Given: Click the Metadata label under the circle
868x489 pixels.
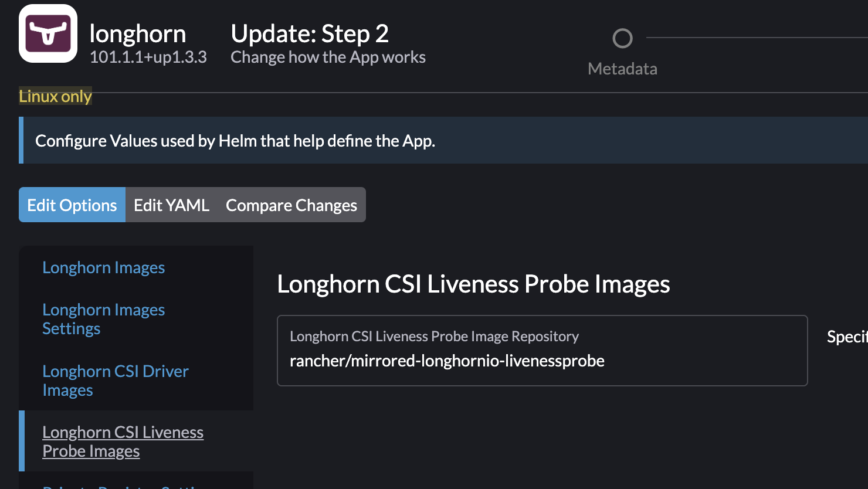Looking at the screenshot, I should pos(622,68).
